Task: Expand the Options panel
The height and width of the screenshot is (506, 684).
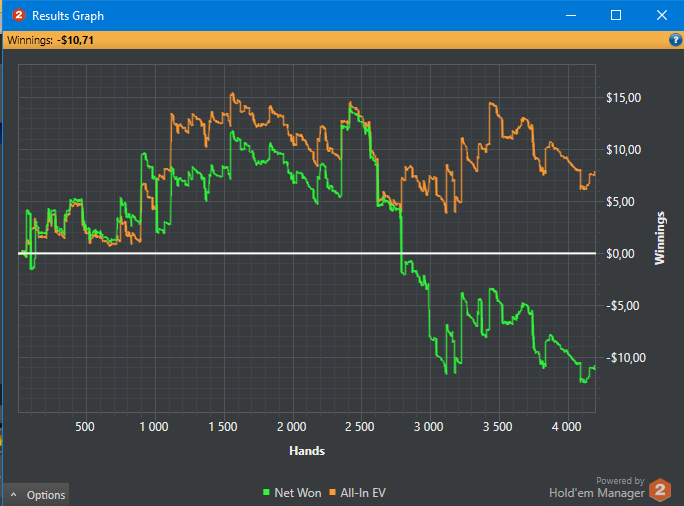Action: pyautogui.click(x=36, y=495)
